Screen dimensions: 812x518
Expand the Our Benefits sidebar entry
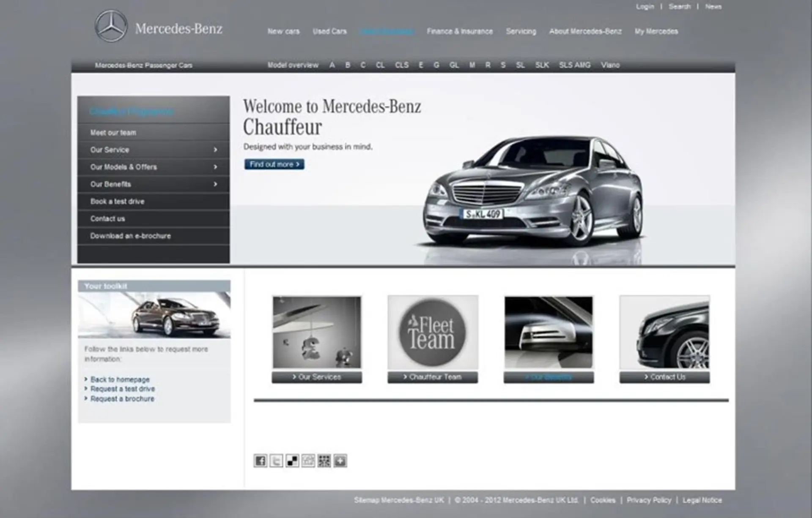click(x=152, y=184)
